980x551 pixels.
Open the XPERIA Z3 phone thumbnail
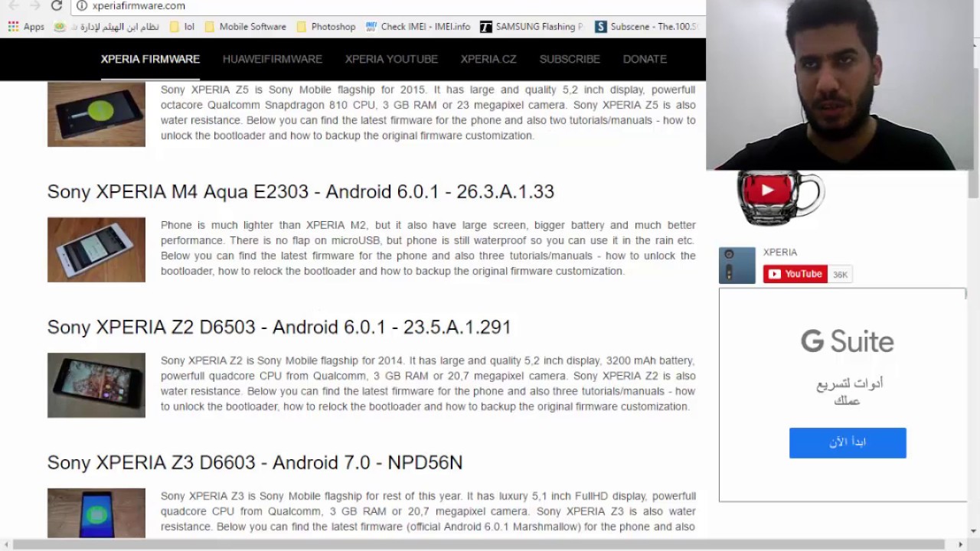coord(96,514)
